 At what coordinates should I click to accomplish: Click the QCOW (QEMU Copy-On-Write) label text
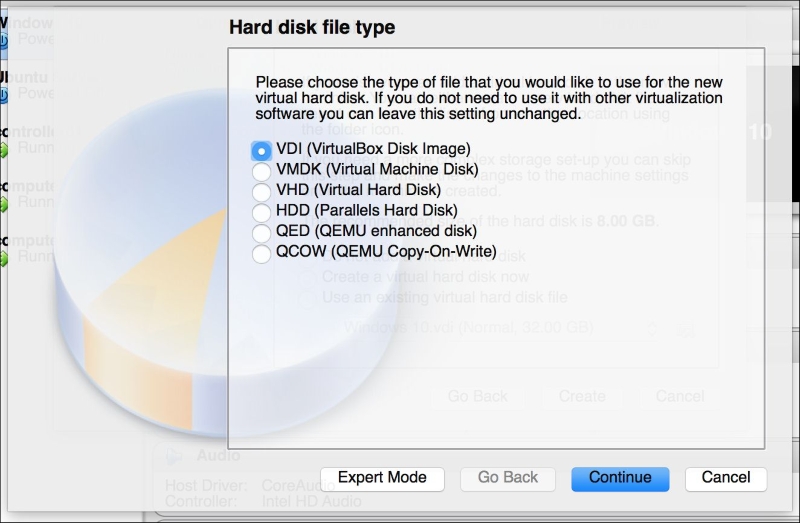(386, 252)
